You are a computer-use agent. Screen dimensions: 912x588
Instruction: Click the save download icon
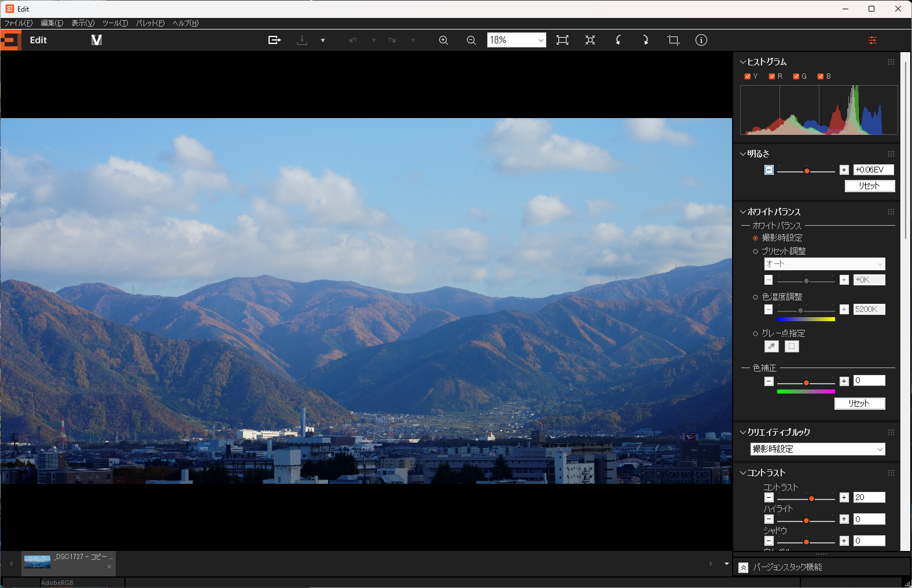coord(302,40)
